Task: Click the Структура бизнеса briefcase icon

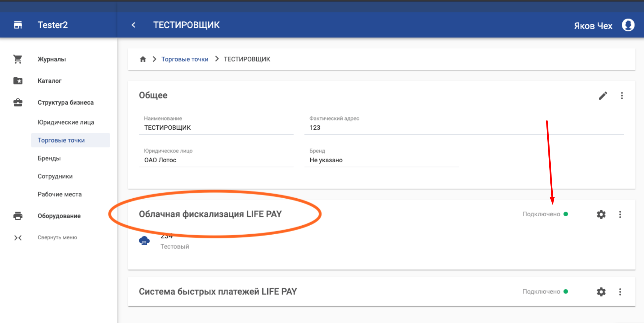Action: [x=18, y=102]
